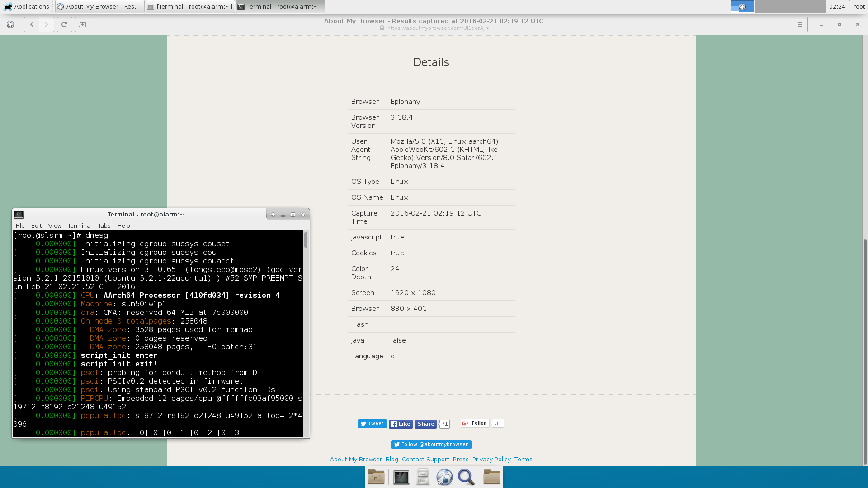Follow @aboutmybrowser on Twitter

coord(431,445)
